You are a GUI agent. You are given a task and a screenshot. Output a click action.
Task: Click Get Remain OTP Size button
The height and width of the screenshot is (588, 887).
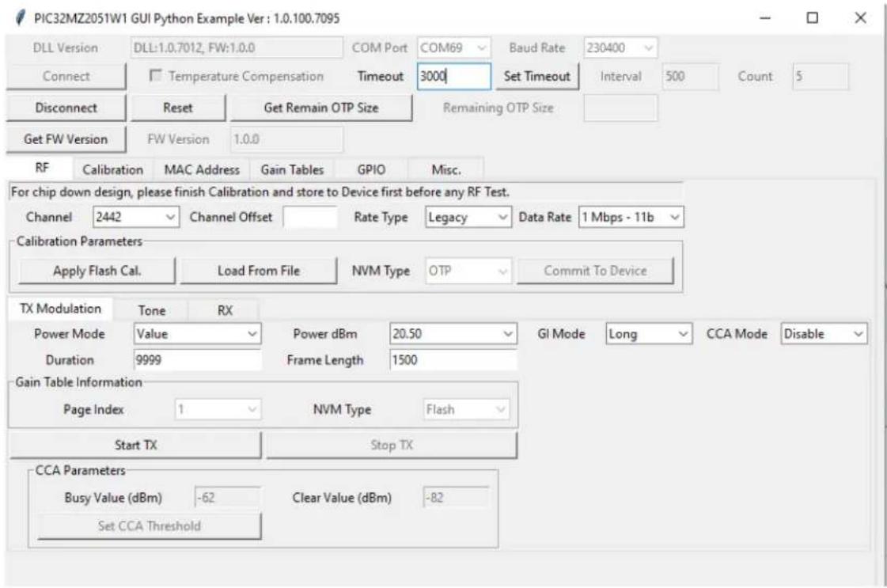tap(320, 108)
